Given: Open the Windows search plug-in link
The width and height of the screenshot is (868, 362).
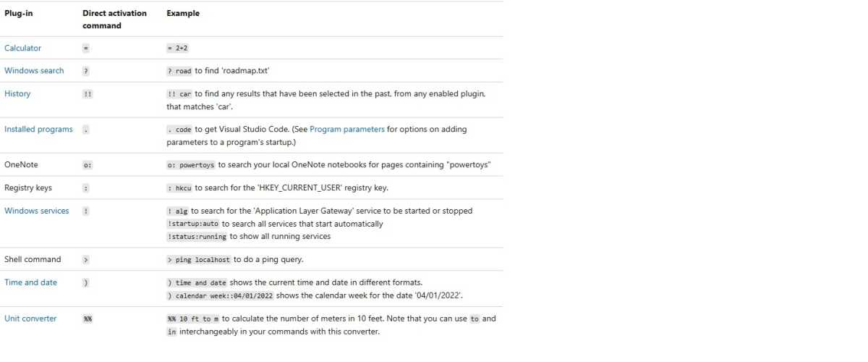Looking at the screenshot, I should tap(34, 70).
